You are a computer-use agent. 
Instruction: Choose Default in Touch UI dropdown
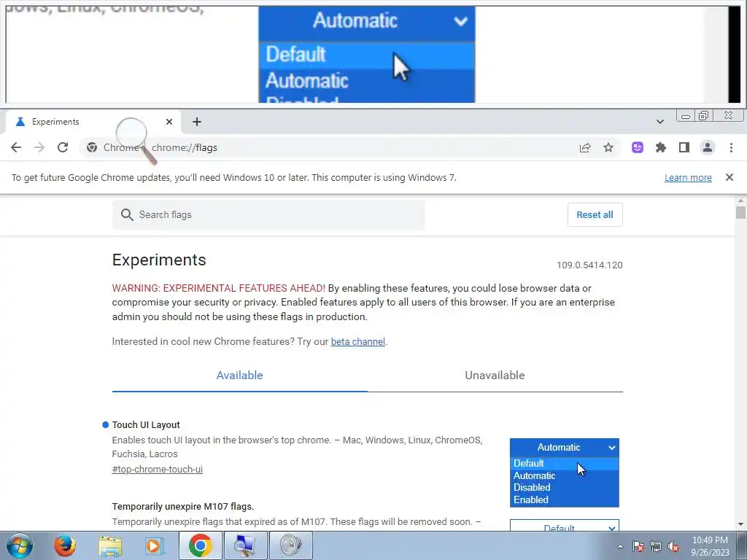[x=565, y=463]
